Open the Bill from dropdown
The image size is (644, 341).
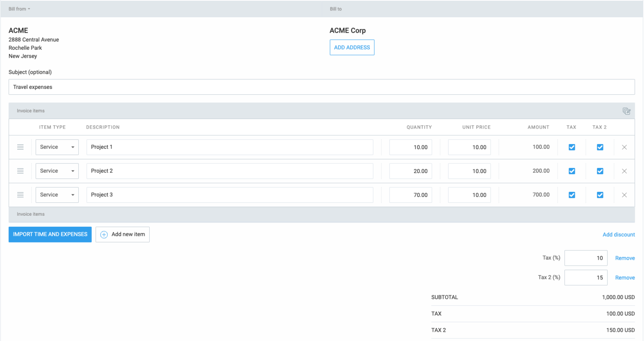(x=19, y=9)
